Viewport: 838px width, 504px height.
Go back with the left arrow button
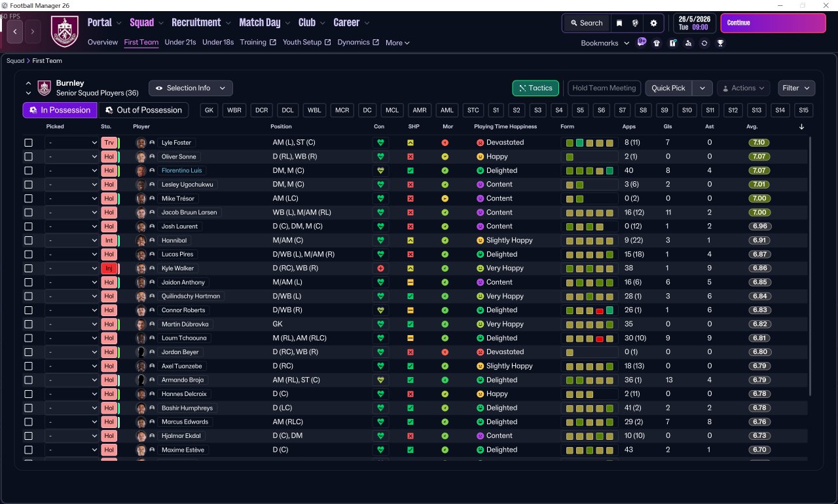[15, 31]
